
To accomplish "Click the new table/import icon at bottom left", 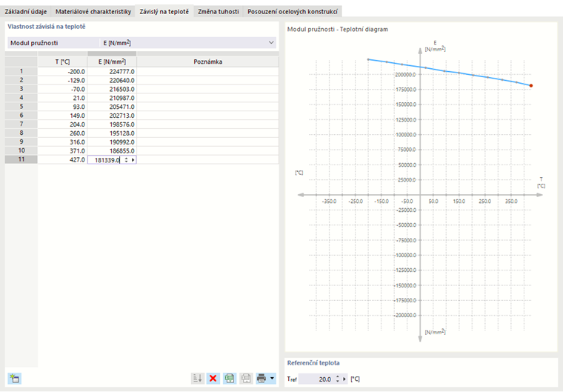I will point(14,379).
